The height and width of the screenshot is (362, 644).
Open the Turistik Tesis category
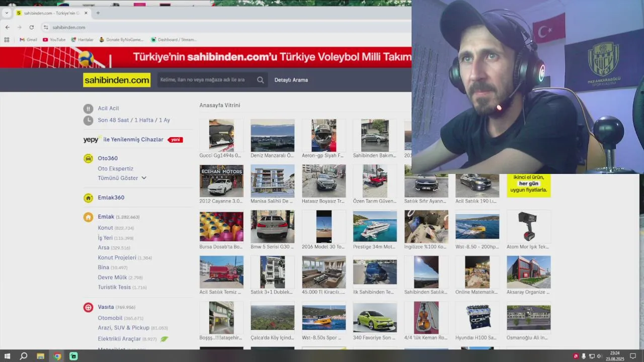114,287
